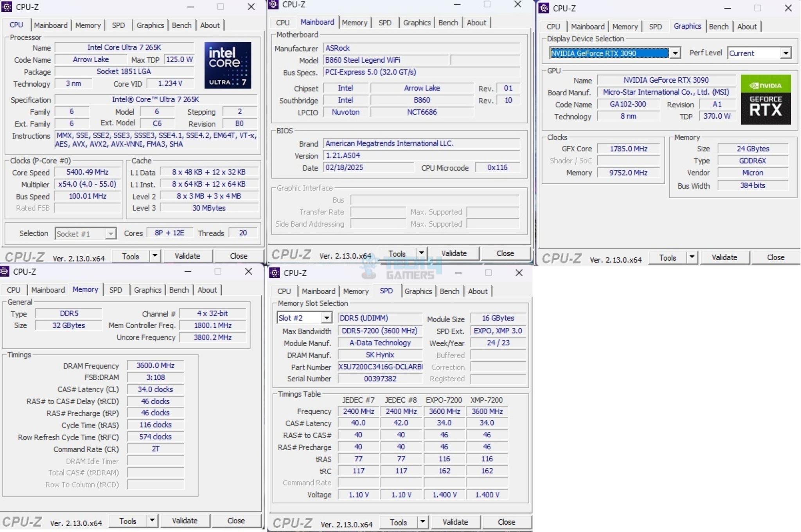
Task: Click Part Number field X5U7200C3416G-DCLARBI
Action: tap(380, 367)
